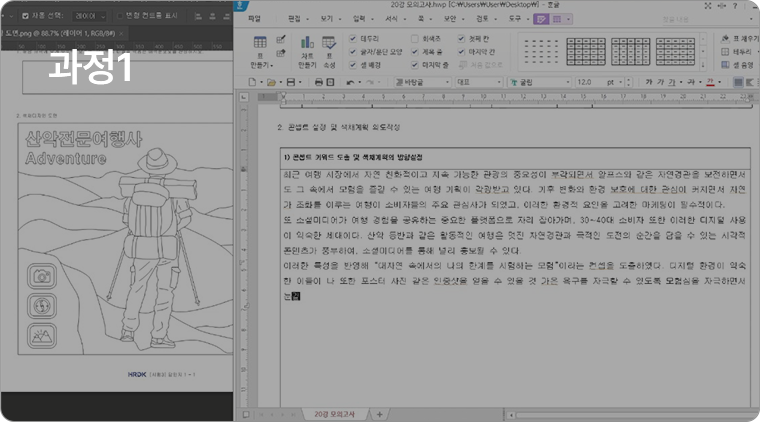Click the save icon in toolbar

(x=290, y=81)
